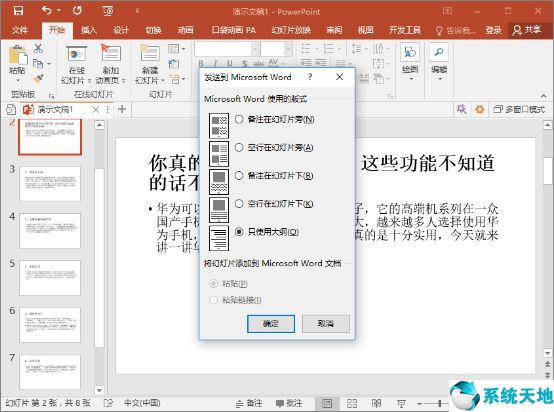Click the zoom out minus button
The width and height of the screenshot is (554, 412).
[419, 403]
